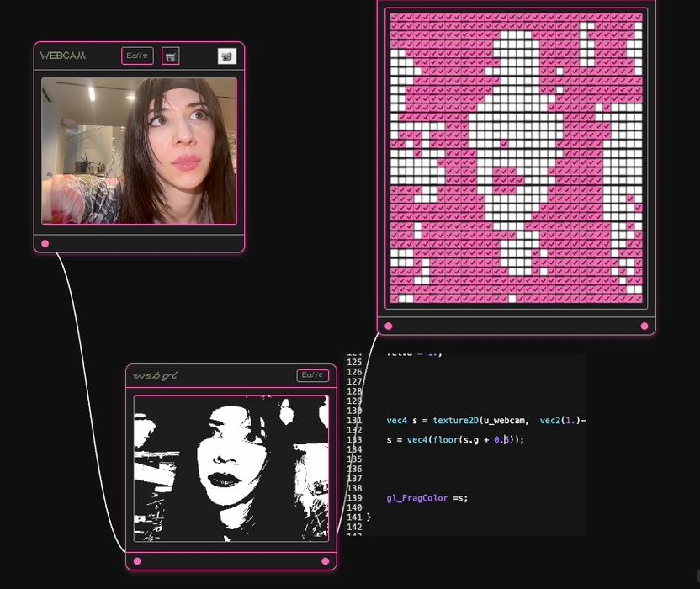Toggle the bottom-left corner checkbox of the grid
Image resolution: width=700 pixels, height=589 pixels.
395,300
